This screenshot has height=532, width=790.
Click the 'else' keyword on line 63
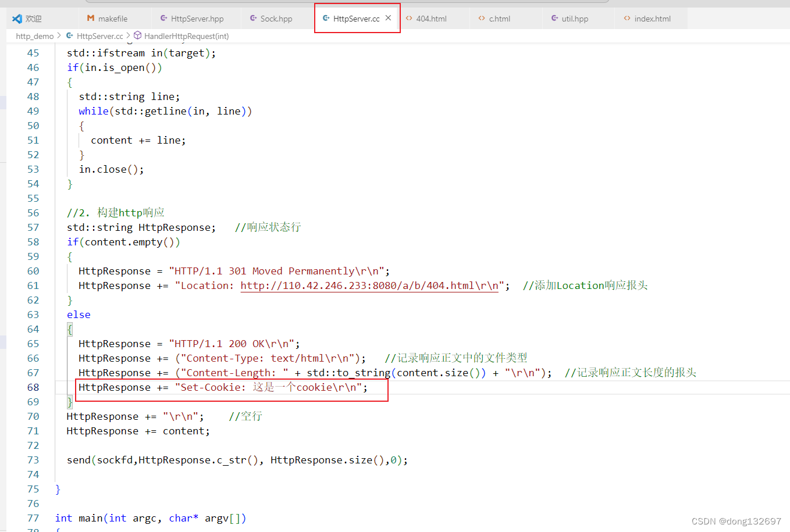point(79,315)
